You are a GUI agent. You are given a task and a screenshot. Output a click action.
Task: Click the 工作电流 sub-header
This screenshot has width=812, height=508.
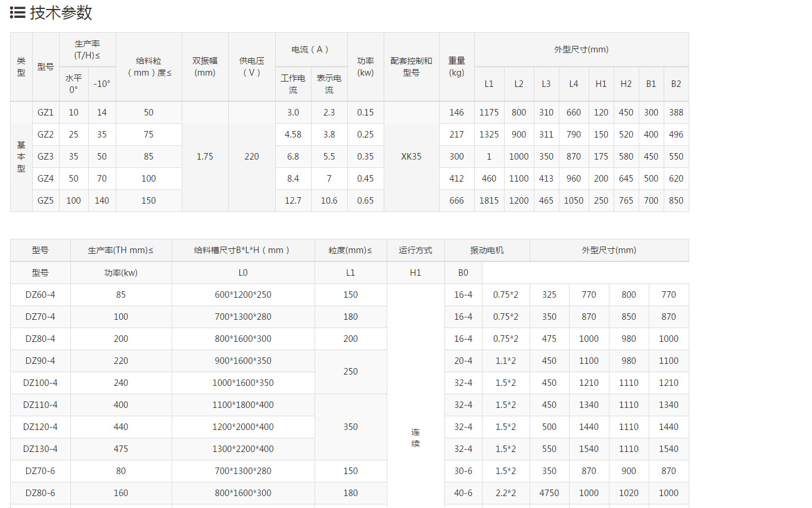pyautogui.click(x=293, y=84)
